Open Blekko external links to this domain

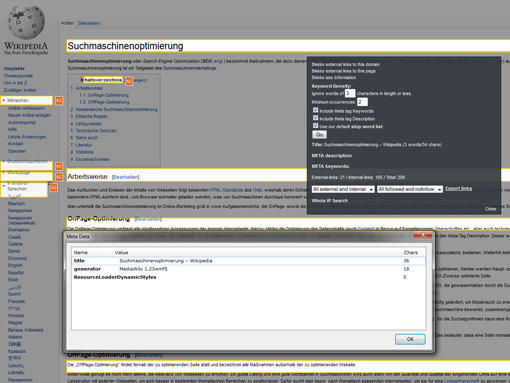346,64
